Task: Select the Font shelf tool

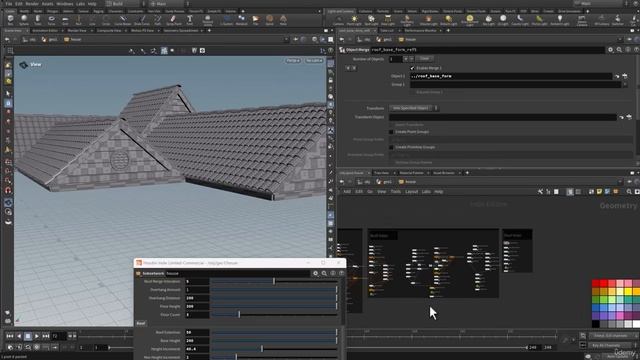Action: tap(190, 20)
